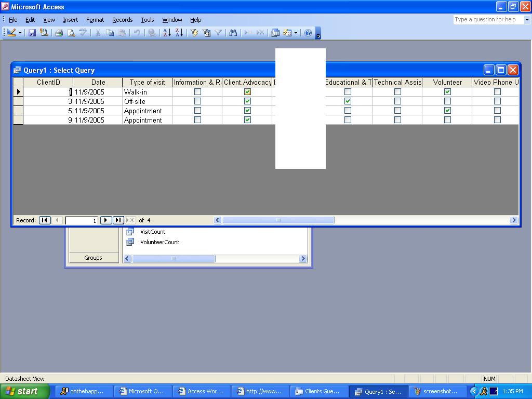Click the Insert Hyperlink icon
This screenshot has height=399, width=532.
click(x=152, y=33)
